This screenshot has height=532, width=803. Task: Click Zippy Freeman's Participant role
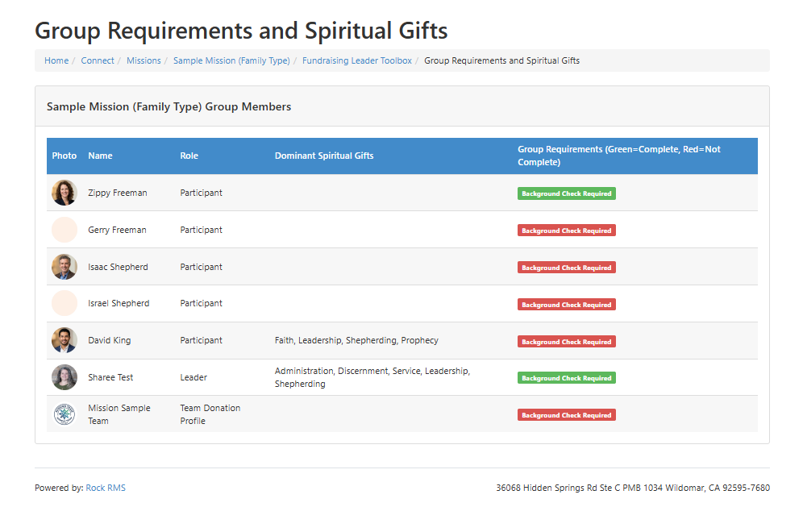tap(202, 193)
